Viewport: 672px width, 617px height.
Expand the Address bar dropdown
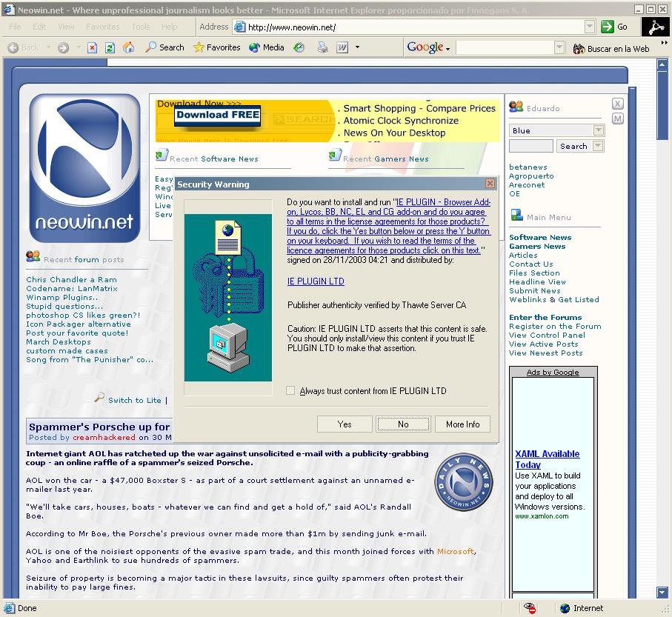point(590,27)
